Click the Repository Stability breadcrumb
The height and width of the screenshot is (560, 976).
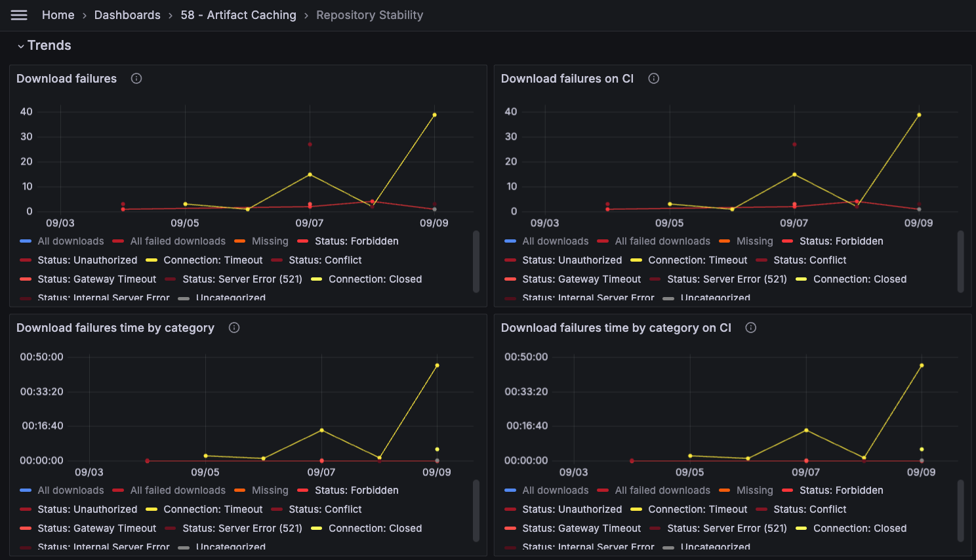click(370, 15)
